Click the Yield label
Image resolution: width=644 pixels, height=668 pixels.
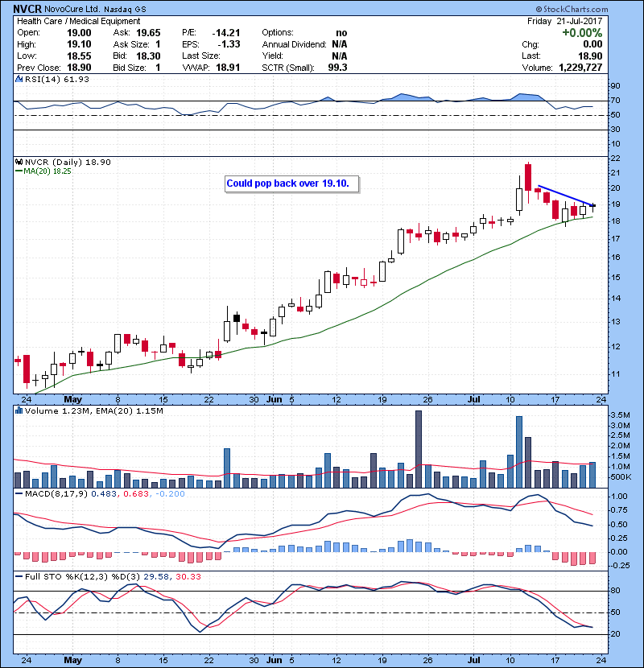pyautogui.click(x=273, y=56)
